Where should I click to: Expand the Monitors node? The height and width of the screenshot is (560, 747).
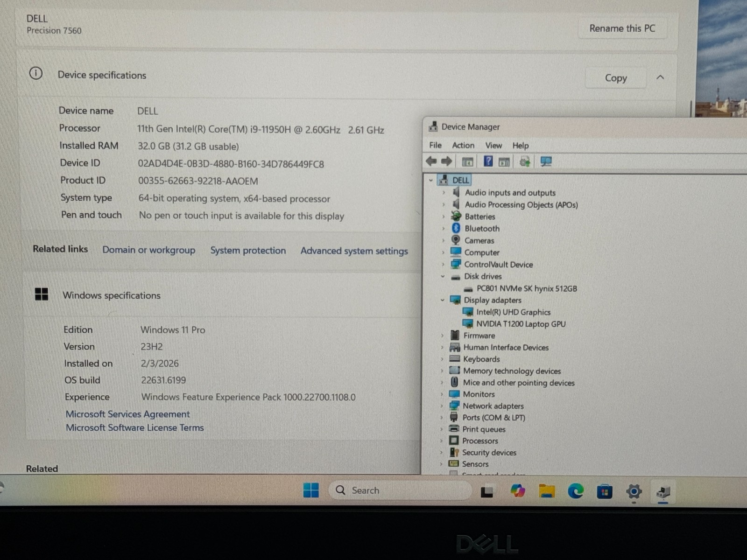(x=442, y=394)
